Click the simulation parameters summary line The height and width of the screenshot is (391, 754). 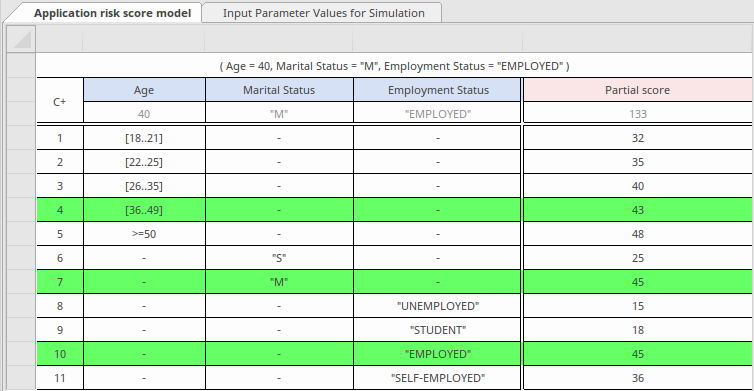394,66
